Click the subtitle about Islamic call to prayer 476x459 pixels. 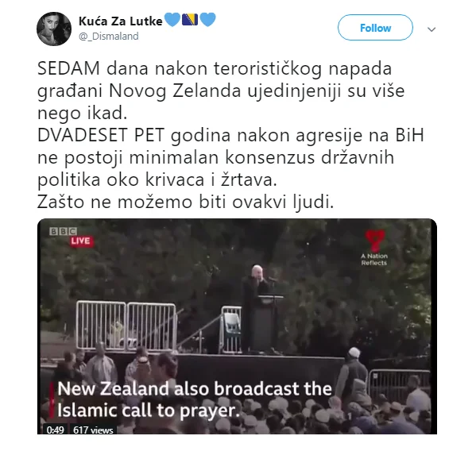tap(194, 399)
